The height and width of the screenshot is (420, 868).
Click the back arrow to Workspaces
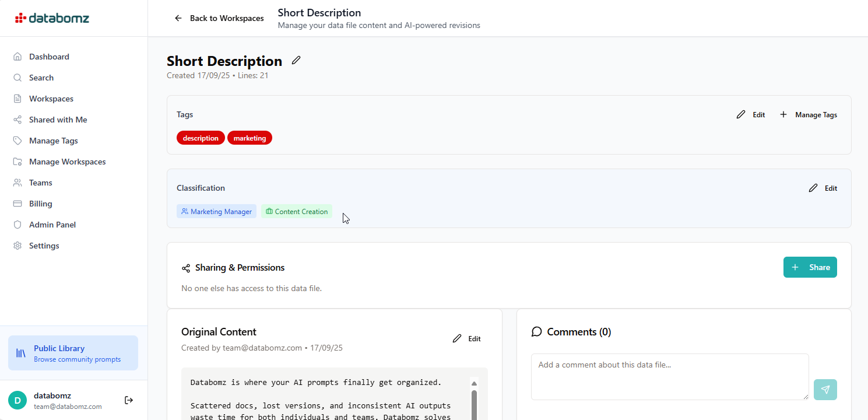pos(178,18)
